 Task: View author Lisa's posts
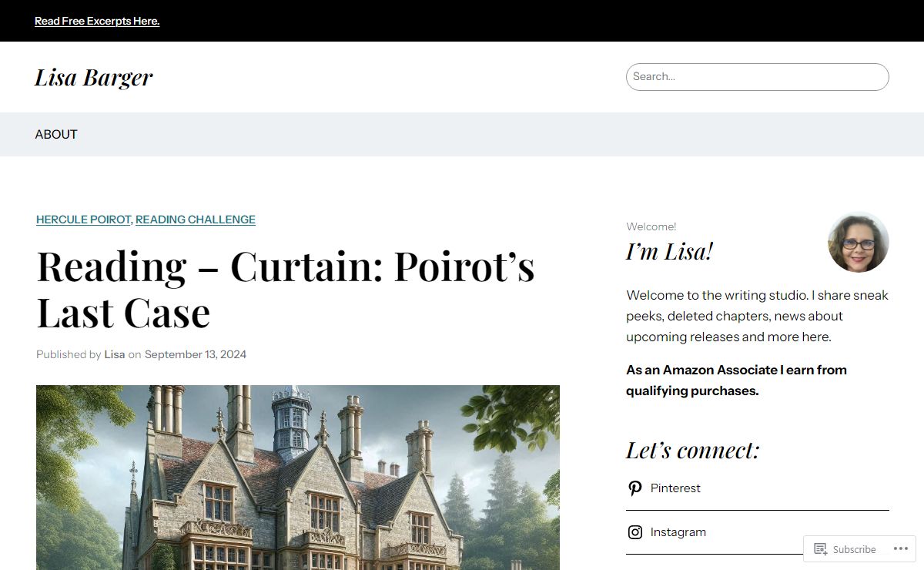click(115, 354)
